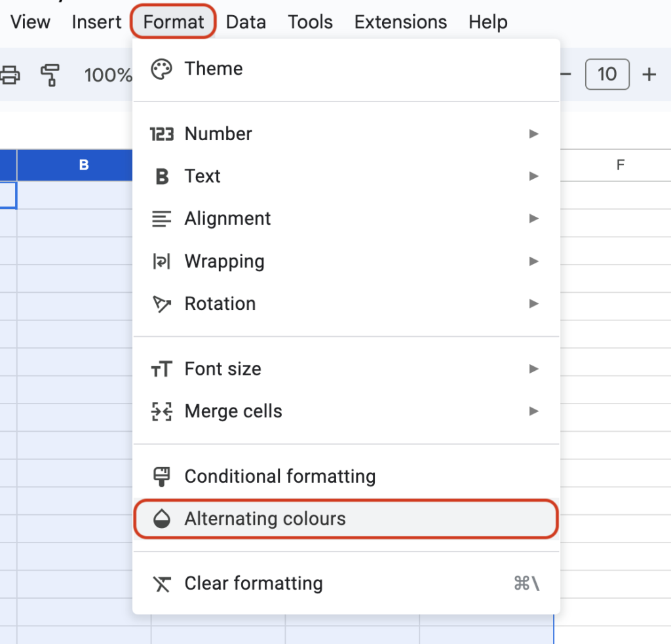Select the text Wrapping icon
The width and height of the screenshot is (671, 644).
(161, 261)
